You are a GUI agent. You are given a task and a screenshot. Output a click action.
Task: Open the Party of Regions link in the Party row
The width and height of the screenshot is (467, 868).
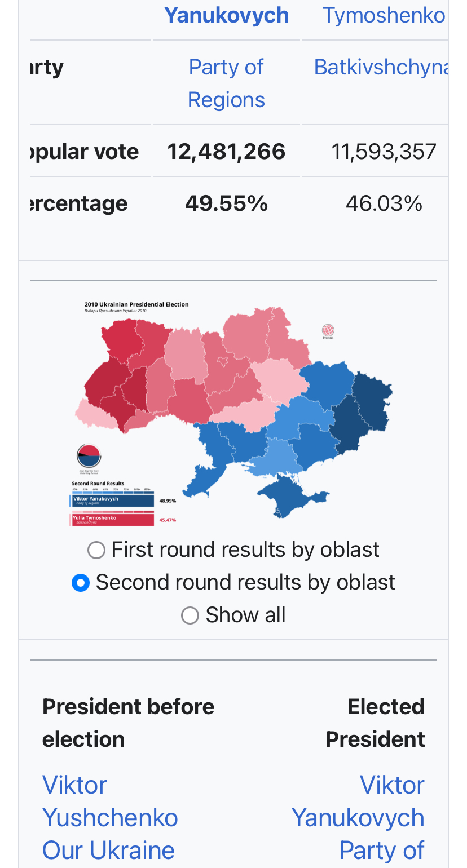tap(226, 83)
